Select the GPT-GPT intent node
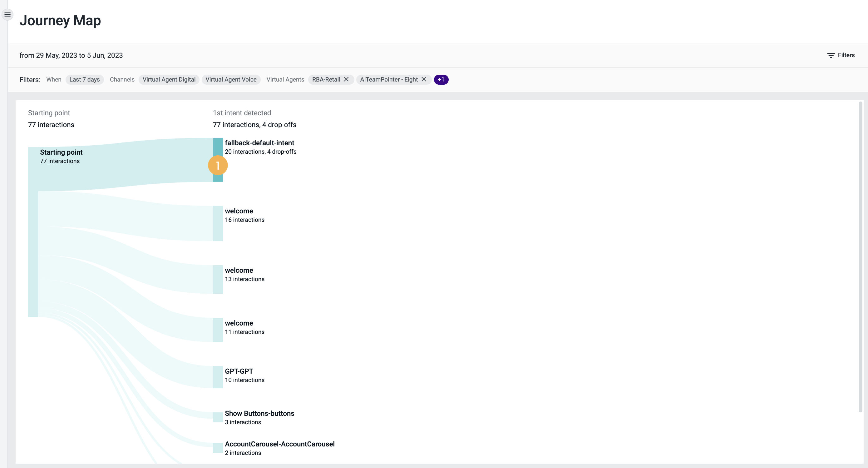This screenshot has height=468, width=868. click(x=218, y=377)
